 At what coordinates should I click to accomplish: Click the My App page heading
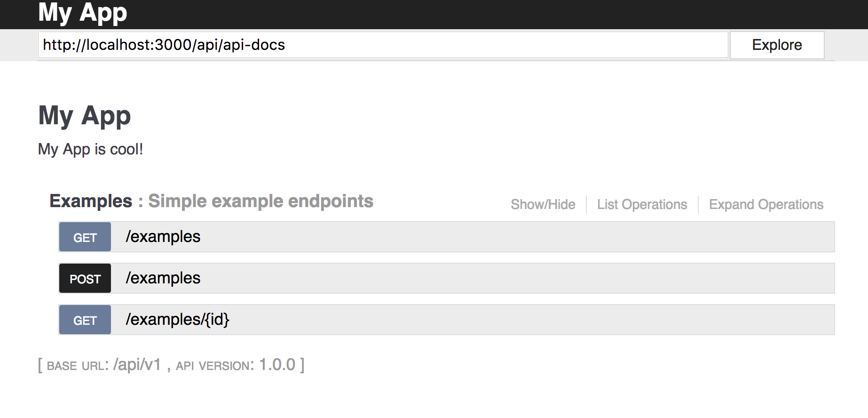pyautogui.click(x=85, y=116)
